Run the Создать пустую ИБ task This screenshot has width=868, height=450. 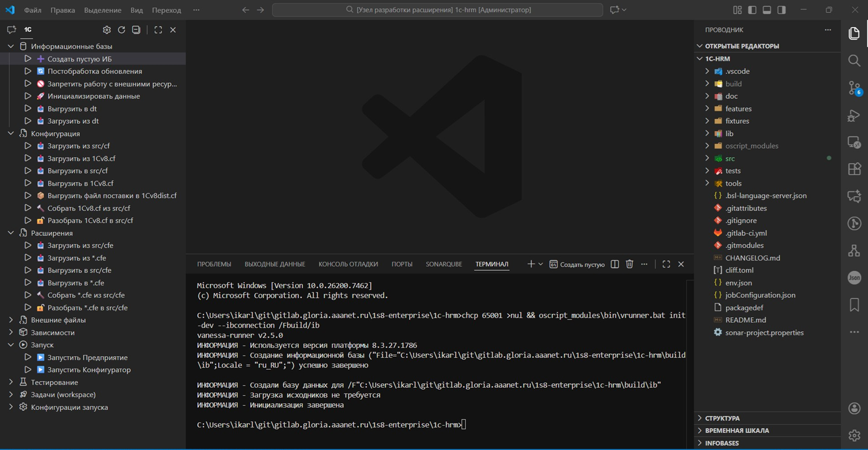click(x=28, y=59)
